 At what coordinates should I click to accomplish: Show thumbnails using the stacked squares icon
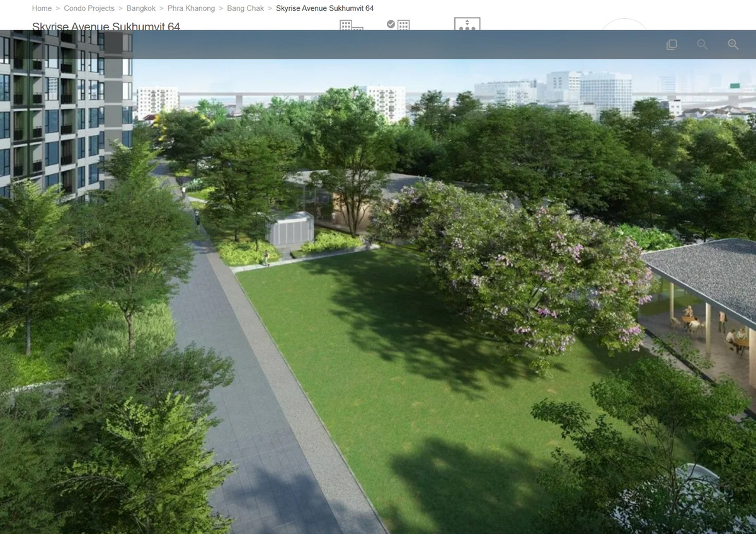coord(672,44)
